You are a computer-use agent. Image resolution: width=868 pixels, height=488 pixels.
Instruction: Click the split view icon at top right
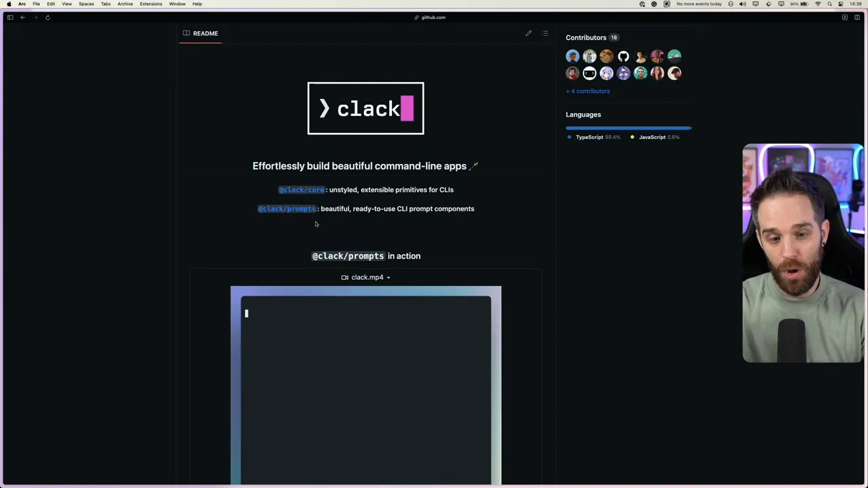857,17
